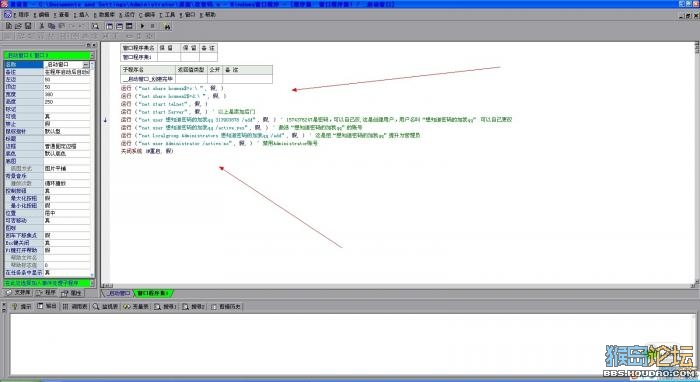This screenshot has width=700, height=382.
Task: Open the green _启动窗口 component dropdown
Action: 49,55
